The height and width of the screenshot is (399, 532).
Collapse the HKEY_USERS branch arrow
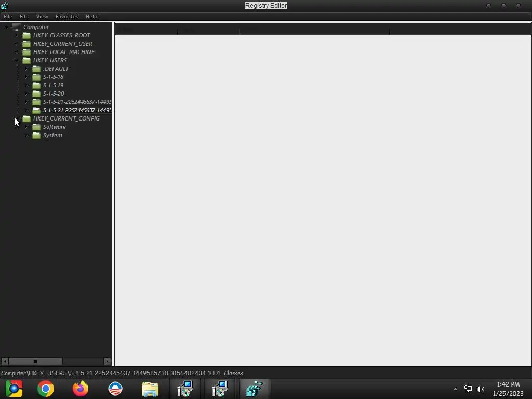(16, 60)
